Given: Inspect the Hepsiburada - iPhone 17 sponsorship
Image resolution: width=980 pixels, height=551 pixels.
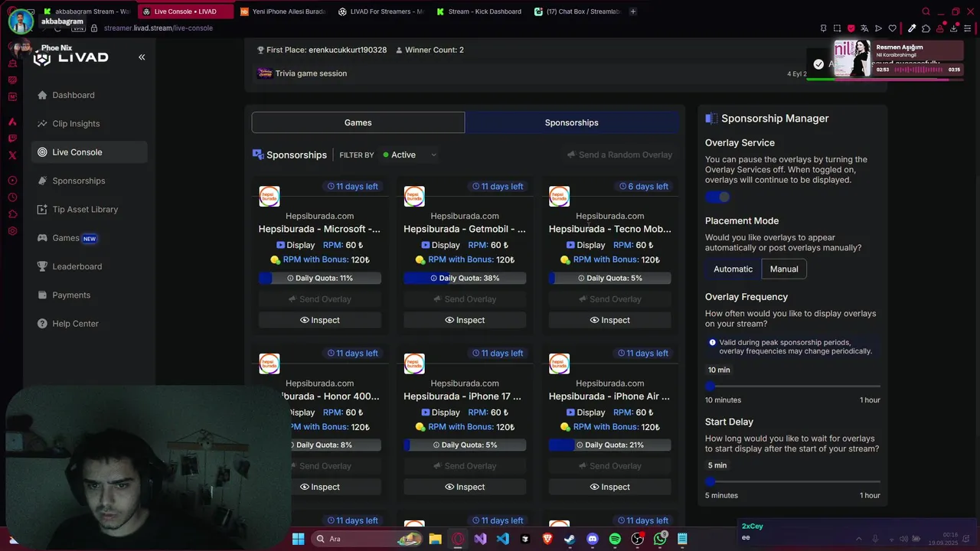Looking at the screenshot, I should coord(465,487).
